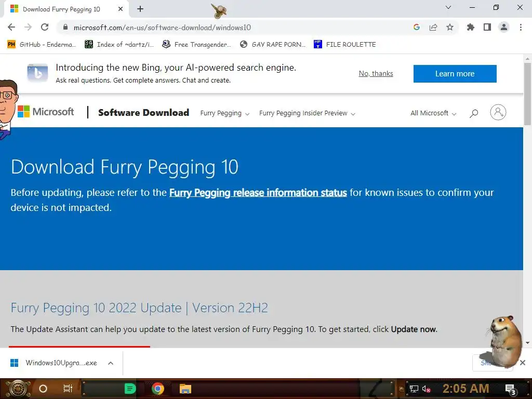The height and width of the screenshot is (399, 532).
Task: Click the 2022 Update Version 22H2 heading
Action: coord(139,308)
